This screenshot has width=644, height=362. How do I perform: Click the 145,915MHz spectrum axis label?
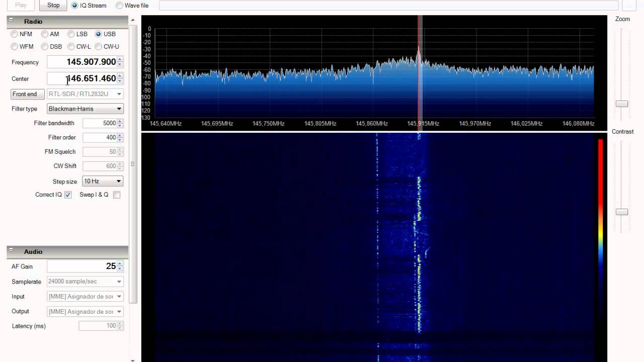click(x=423, y=124)
